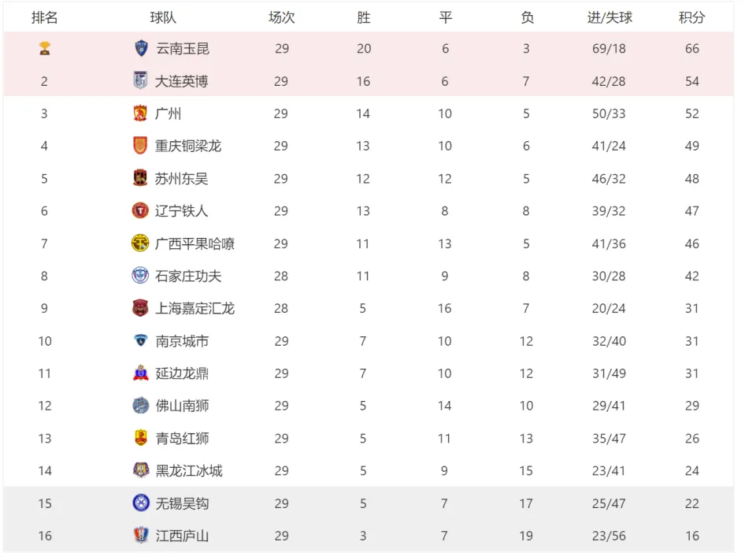Click the 佛山南狮 team name
This screenshot has height=553, width=756.
182,406
